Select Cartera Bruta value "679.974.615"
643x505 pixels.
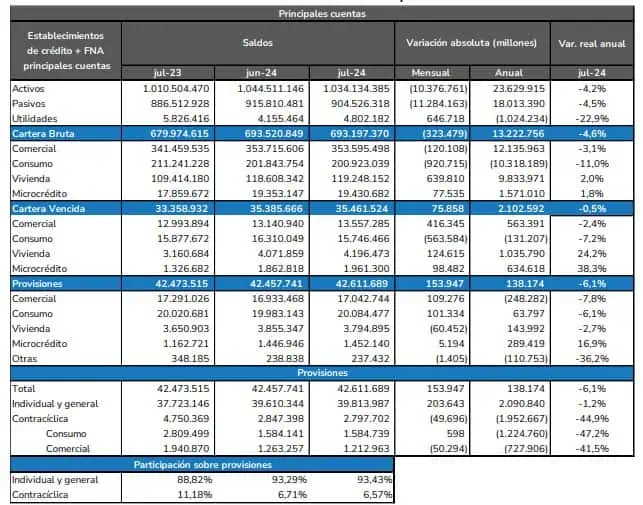coord(180,134)
